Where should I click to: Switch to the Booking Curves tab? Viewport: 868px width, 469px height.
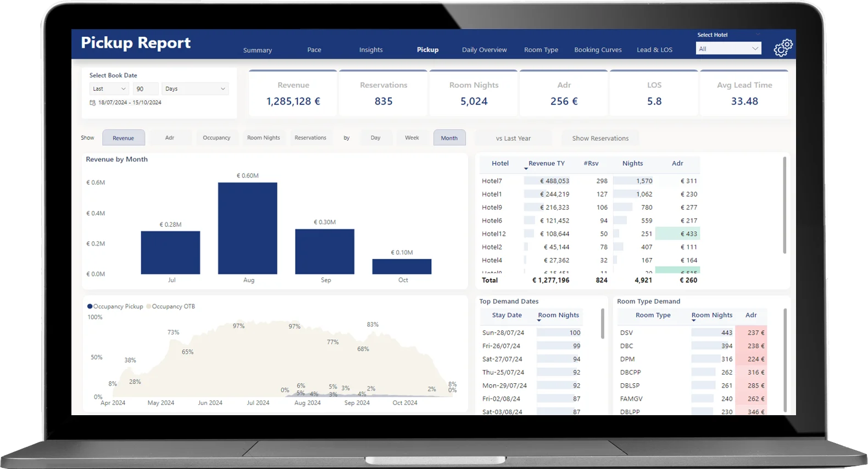[x=598, y=50]
